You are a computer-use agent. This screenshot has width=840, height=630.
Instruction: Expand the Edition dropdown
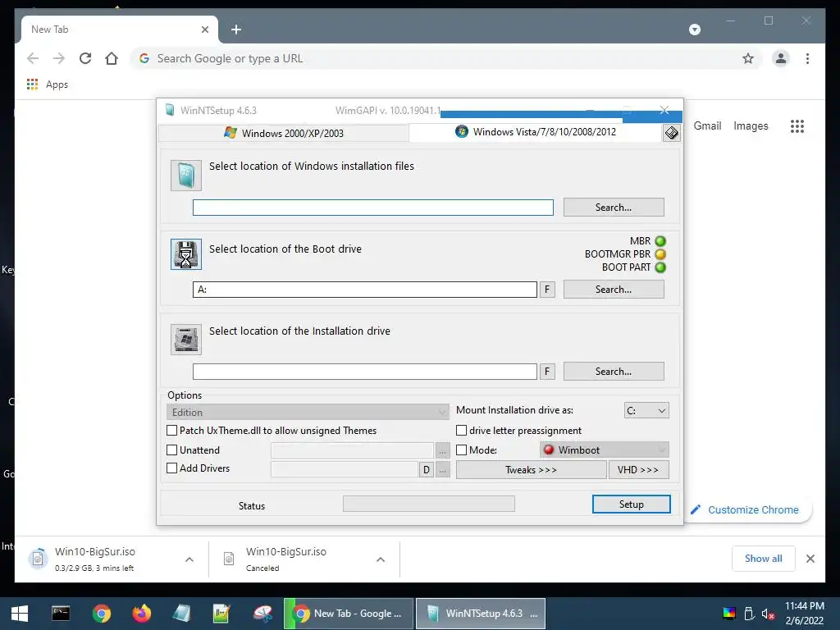click(x=308, y=412)
